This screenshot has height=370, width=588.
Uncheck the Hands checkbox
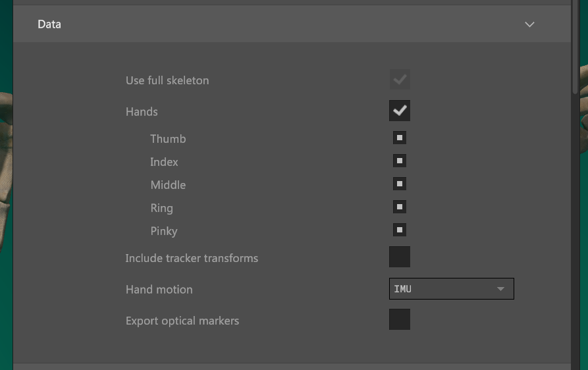coord(400,111)
